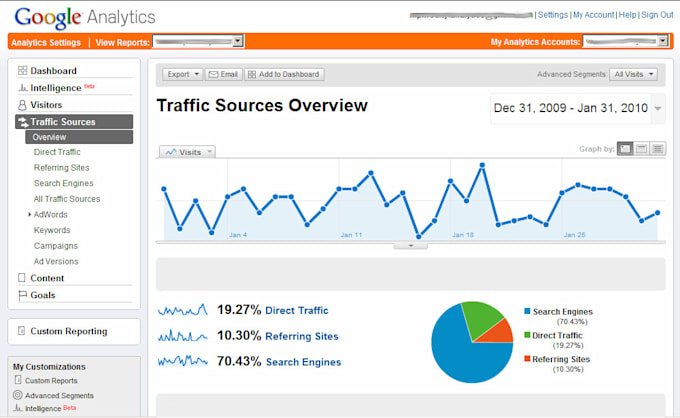Viewport: 680px width, 418px height.
Task: Select the second Graph by view icon
Action: click(641, 149)
